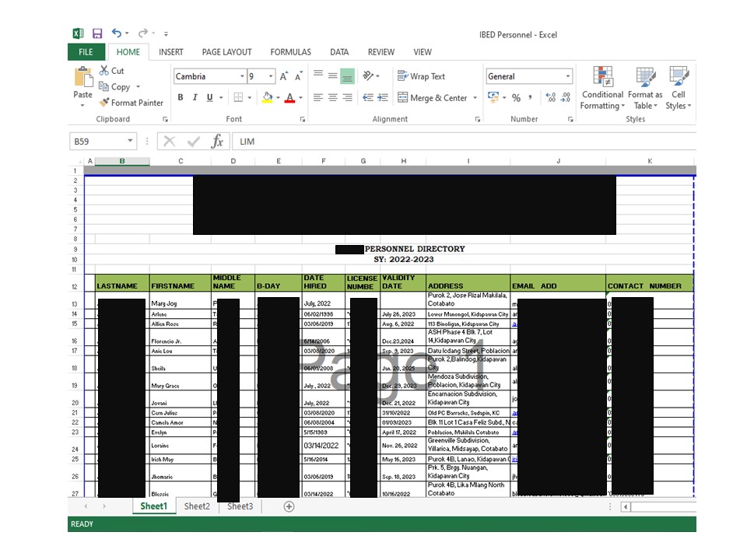Click the Orientation text angle icon
Viewport: 747px width, 560px height.
coord(368,75)
